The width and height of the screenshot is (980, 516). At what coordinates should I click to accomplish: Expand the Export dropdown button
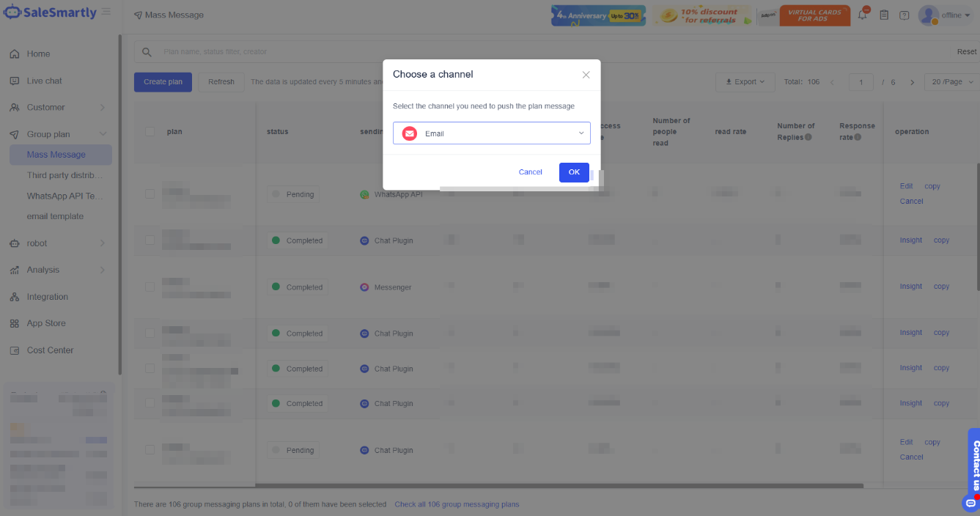pos(745,82)
